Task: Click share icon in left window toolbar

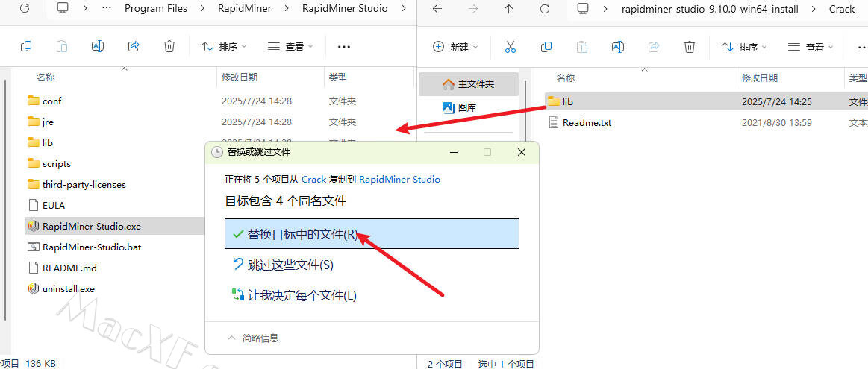Action: click(x=134, y=46)
